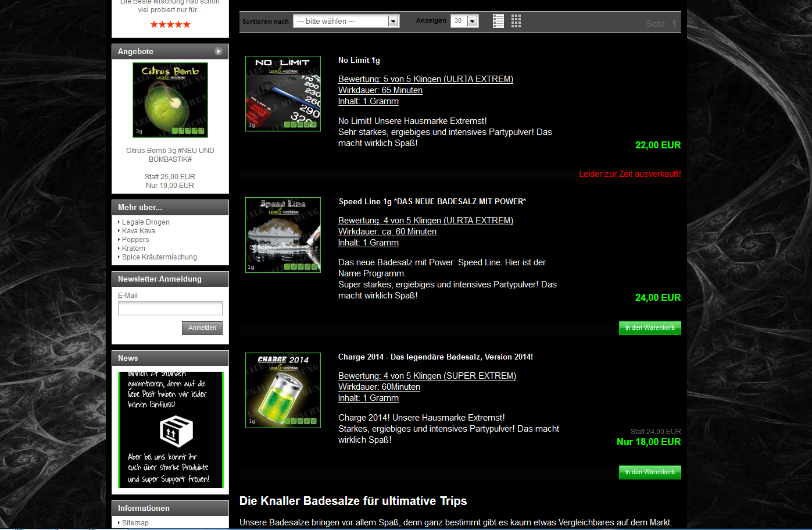Click Charge 2014 'SUPER EXTREM' rating link
The width and height of the screenshot is (812, 530).
click(427, 376)
